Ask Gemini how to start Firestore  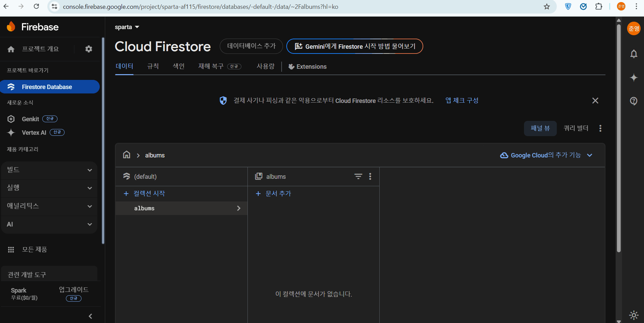[355, 46]
